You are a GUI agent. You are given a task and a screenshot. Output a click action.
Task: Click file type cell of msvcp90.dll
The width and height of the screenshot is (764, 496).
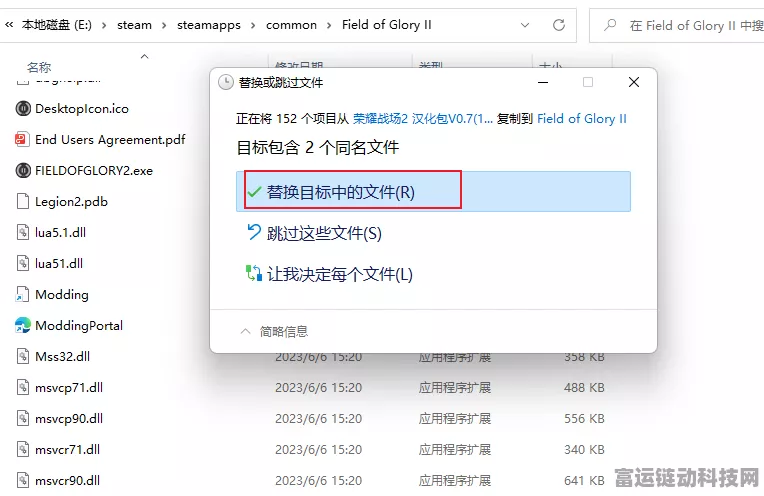pos(455,419)
